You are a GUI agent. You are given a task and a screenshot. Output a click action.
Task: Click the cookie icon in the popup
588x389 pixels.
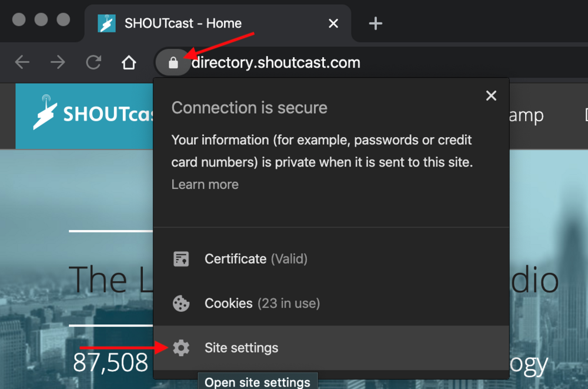point(181,304)
